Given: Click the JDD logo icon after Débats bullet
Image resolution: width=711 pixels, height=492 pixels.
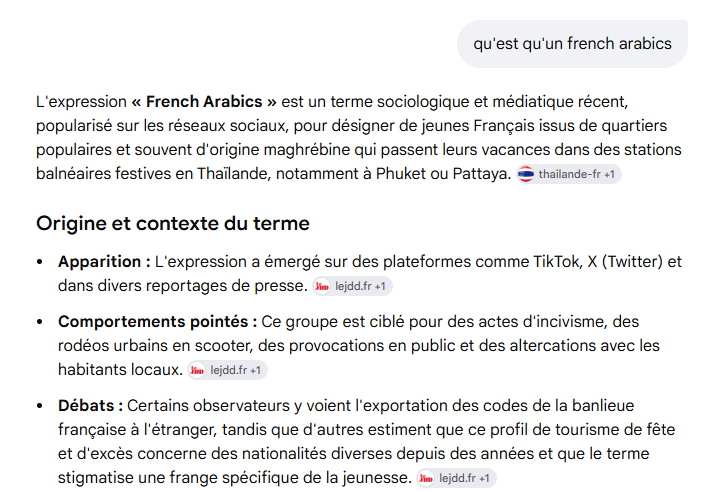Looking at the screenshot, I should [x=426, y=478].
